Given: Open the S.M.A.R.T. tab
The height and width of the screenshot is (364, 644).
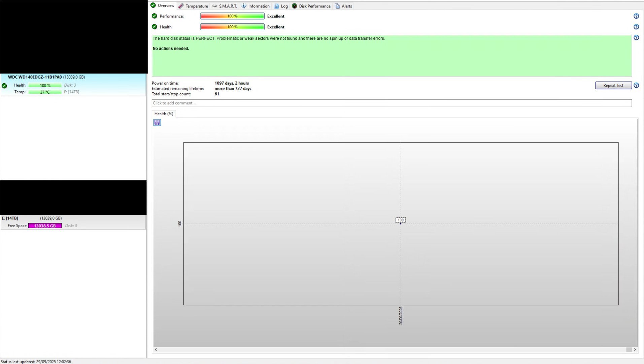Looking at the screenshot, I should click(x=225, y=6).
